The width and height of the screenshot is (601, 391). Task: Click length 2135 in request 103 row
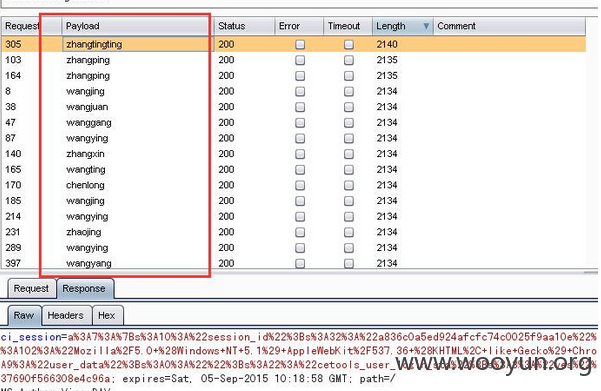tap(387, 60)
